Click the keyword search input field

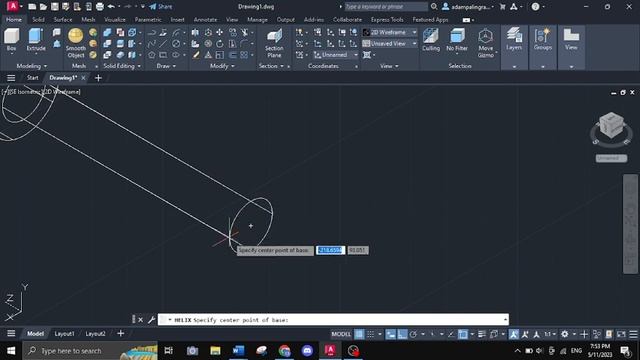point(386,7)
